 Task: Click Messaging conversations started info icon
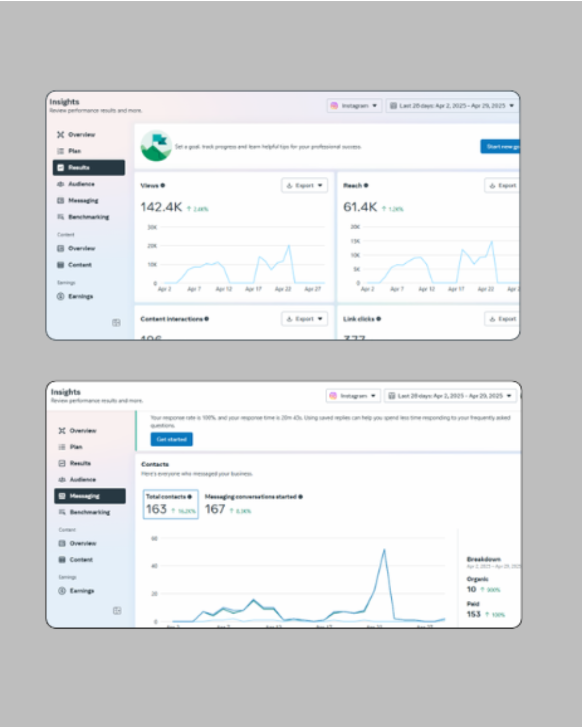click(x=300, y=497)
